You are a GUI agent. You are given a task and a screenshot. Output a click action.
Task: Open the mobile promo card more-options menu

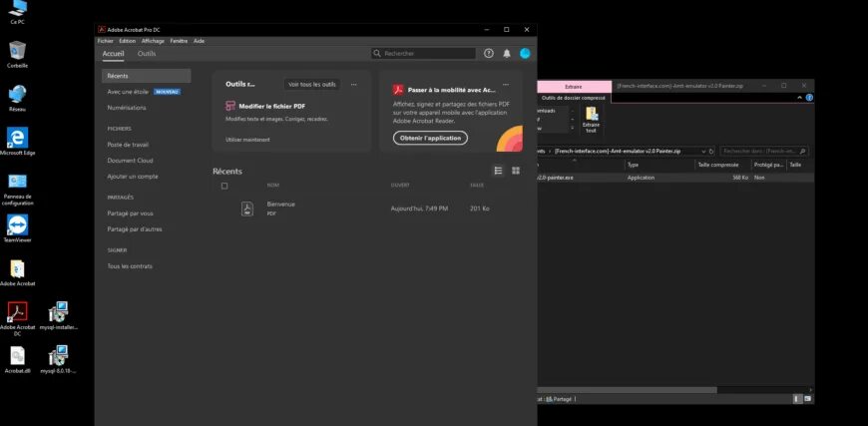tap(506, 85)
